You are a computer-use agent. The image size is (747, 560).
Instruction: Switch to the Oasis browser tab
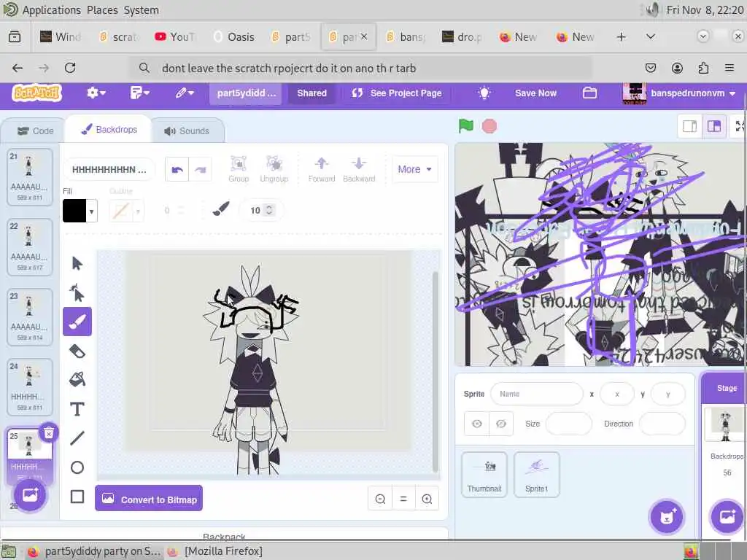click(234, 36)
